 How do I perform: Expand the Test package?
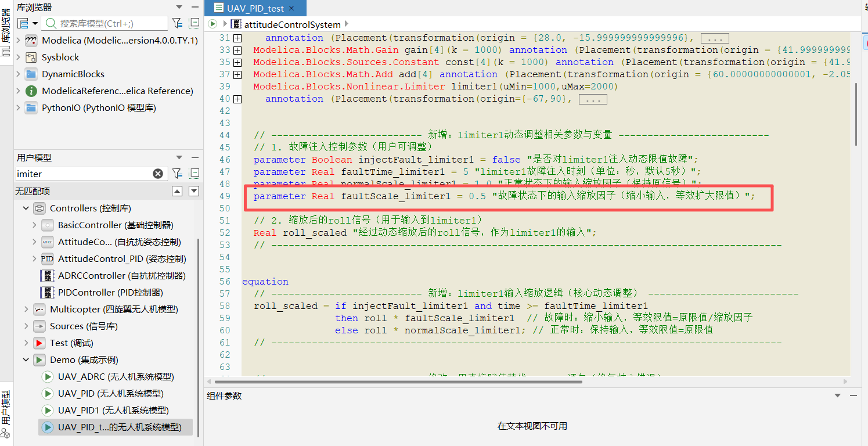[x=26, y=343]
